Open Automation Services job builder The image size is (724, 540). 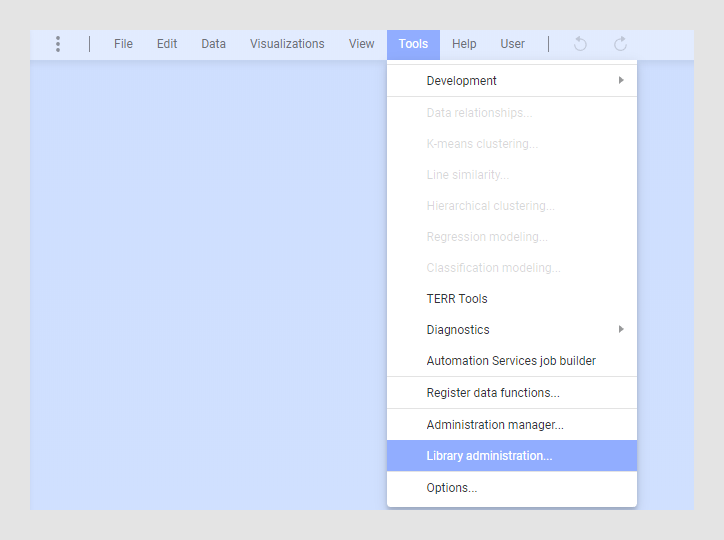coord(512,360)
